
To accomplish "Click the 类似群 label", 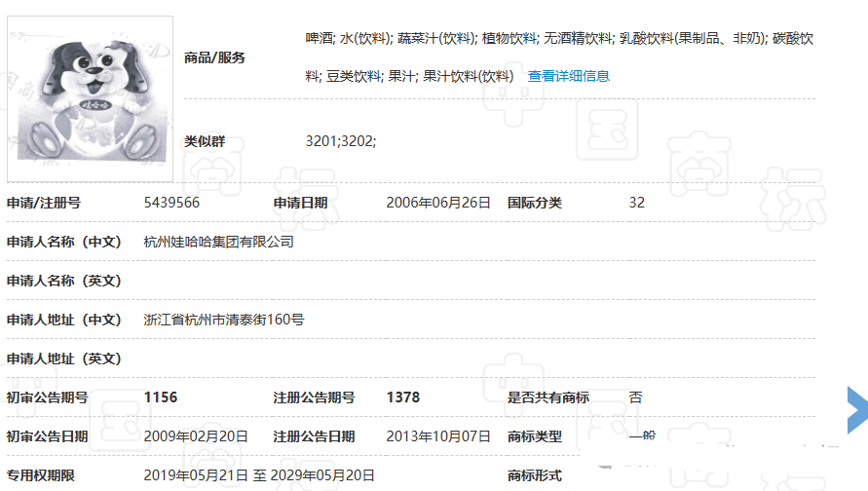I will (x=205, y=141).
